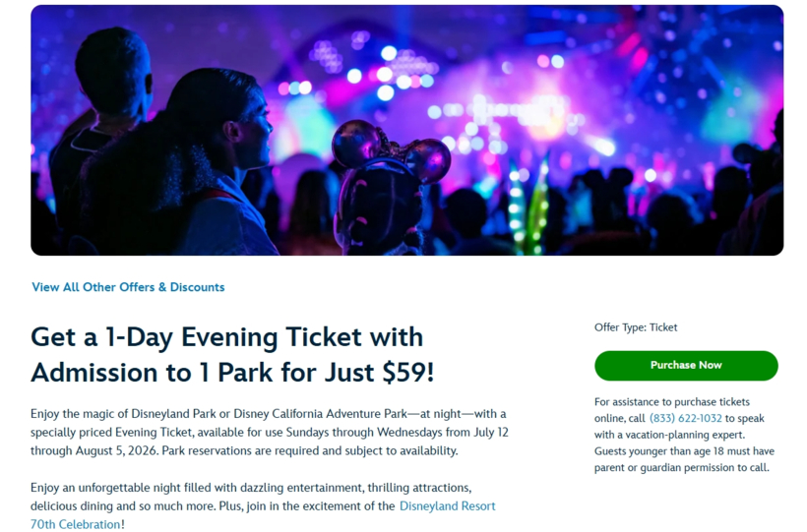Click the 1-Day Evening Ticket heading
The height and width of the screenshot is (532, 807).
(232, 354)
